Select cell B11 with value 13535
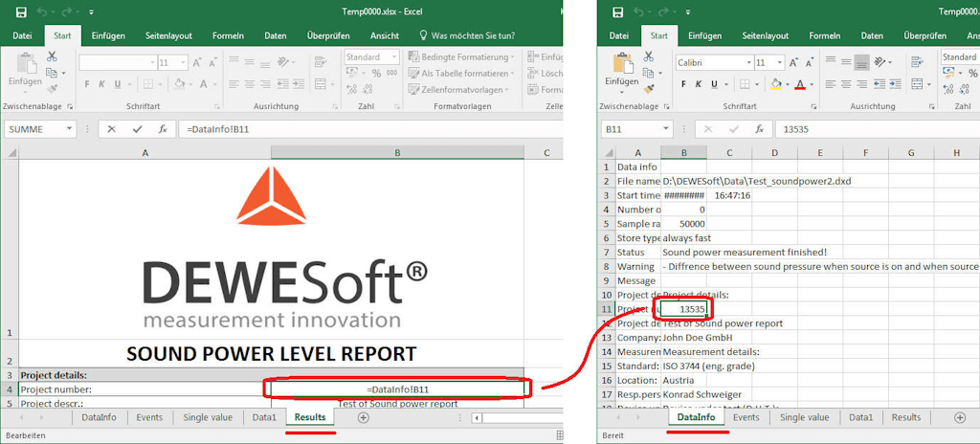This screenshot has width=980, height=444. (x=683, y=309)
